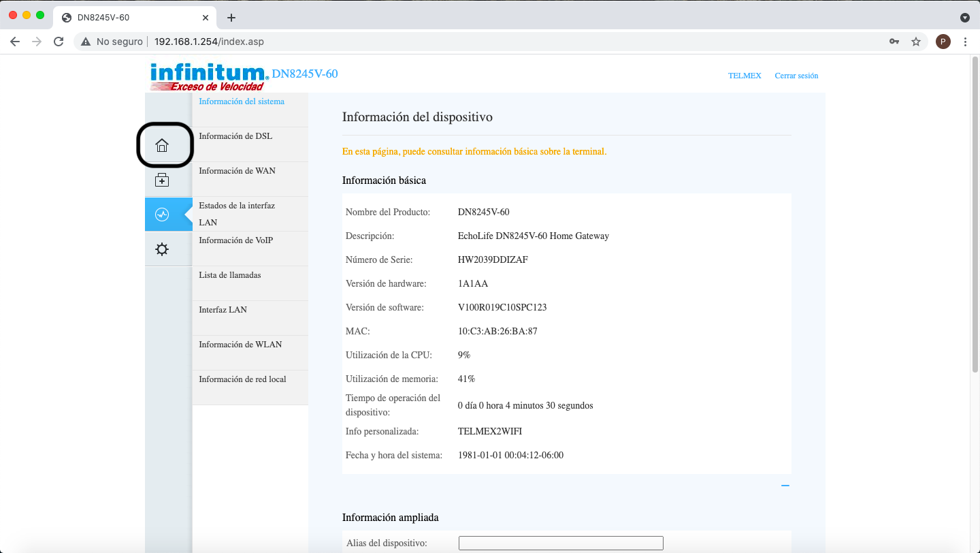
Task: Click Cerrar sesión to log out
Action: coord(796,76)
